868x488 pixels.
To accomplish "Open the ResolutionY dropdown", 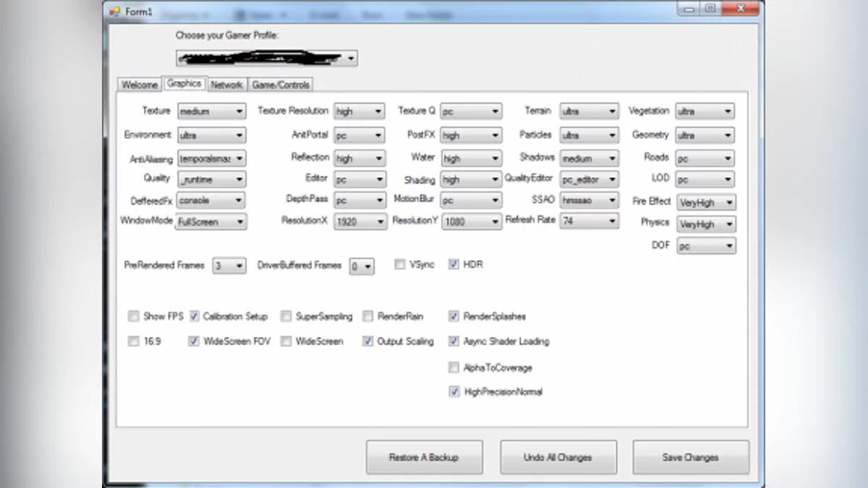I will click(x=472, y=222).
